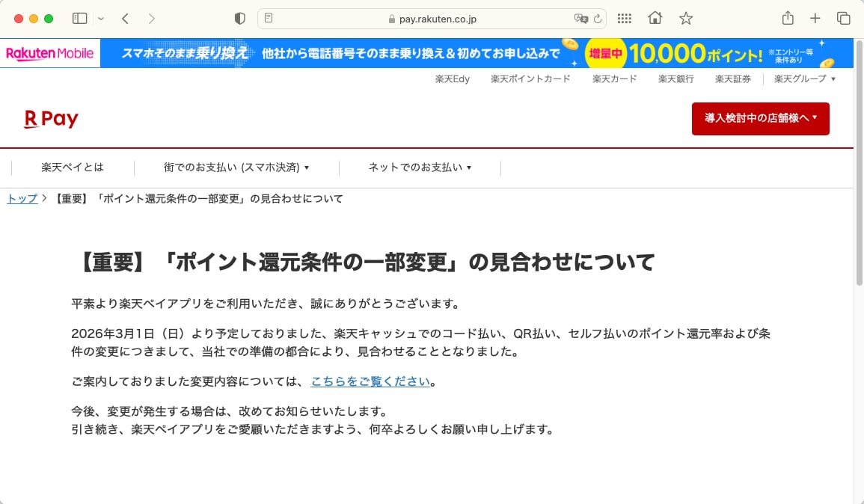This screenshot has height=504, width=864.
Task: Open the 街でのお支払い (スマホ決済) menu
Action: 236,168
